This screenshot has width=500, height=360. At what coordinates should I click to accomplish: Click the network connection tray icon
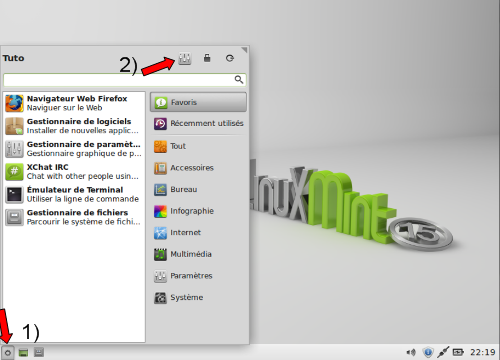pos(443,352)
